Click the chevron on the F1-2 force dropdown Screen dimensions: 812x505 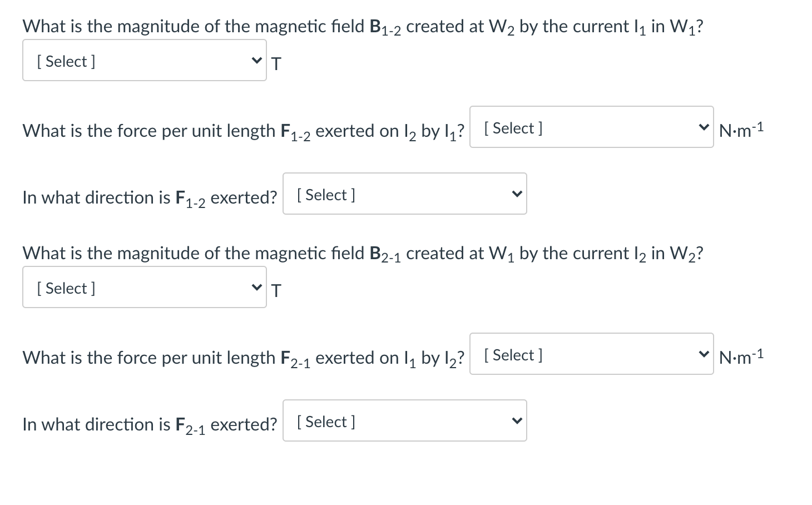[x=704, y=127]
